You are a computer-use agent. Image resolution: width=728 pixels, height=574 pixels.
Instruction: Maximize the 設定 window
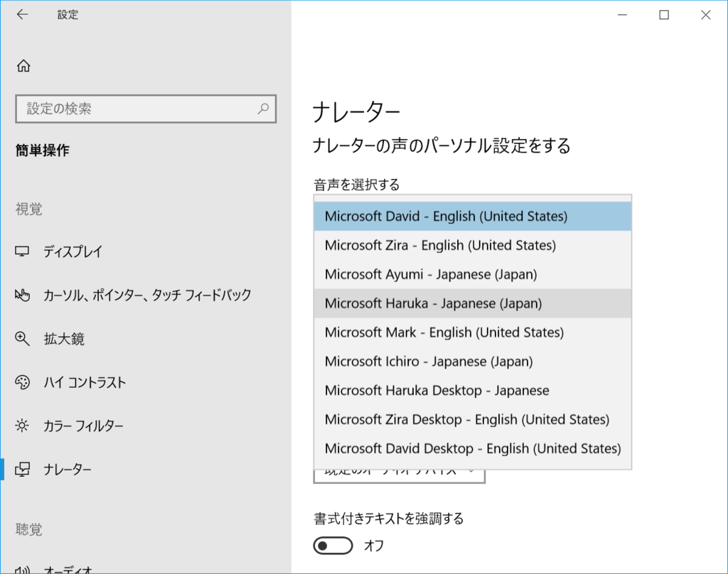click(x=664, y=15)
